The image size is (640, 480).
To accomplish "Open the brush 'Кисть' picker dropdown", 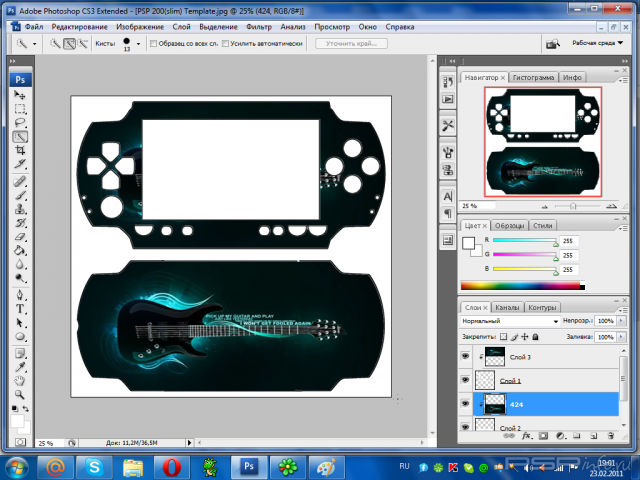I will 139,44.
